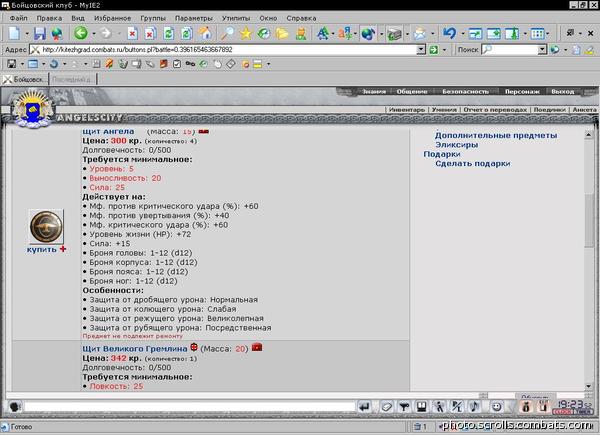
Task: Click the Щит Великого Гремлина item title
Action: click(135, 349)
